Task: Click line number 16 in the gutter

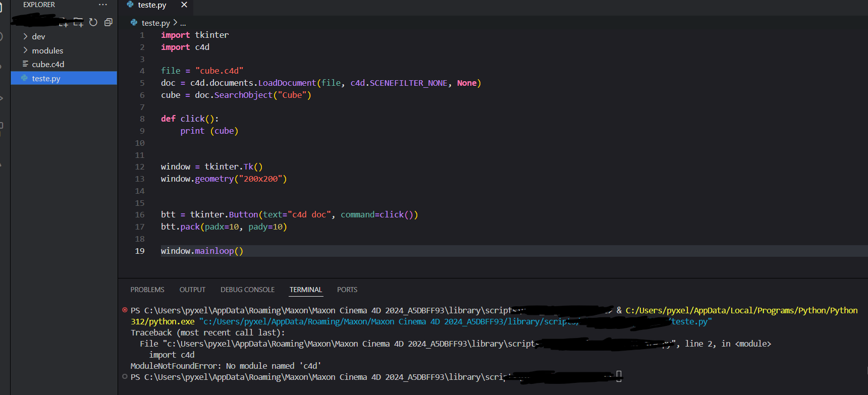Action: click(x=140, y=215)
